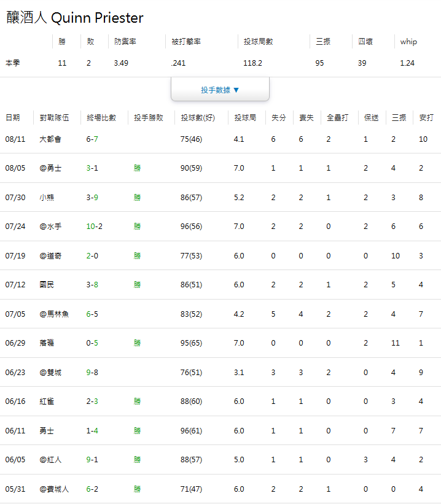Click opponent @費城人 in the 05/31 row
Image resolution: width=441 pixels, height=504 pixels.
[54, 489]
